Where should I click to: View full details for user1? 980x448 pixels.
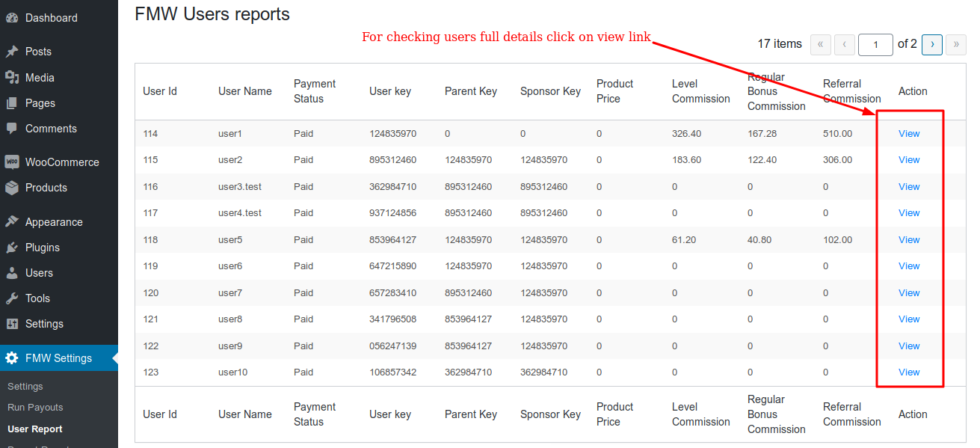coord(909,134)
